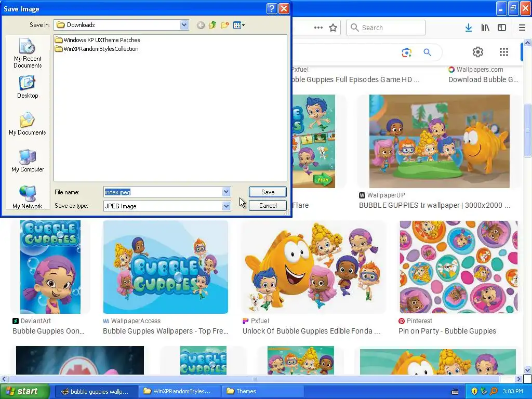532x399 pixels.
Task: Click the dialog Help question mark button
Action: pos(272,8)
